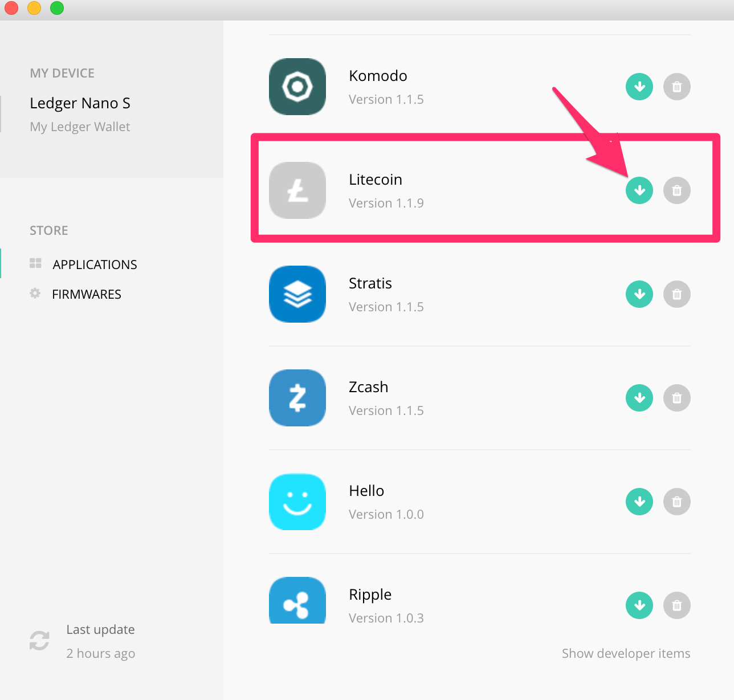Install the Litecoin app

pos(639,190)
